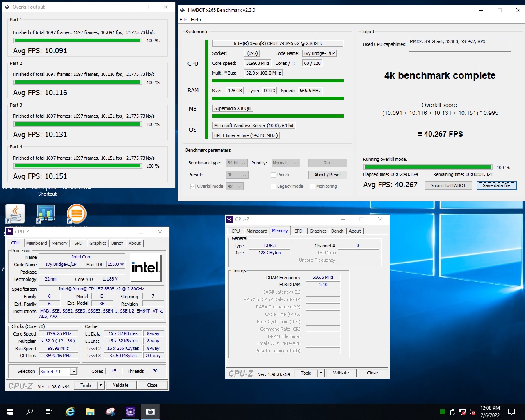Click the Part 1 progress bar
The width and height of the screenshot is (525, 420).
78,41
